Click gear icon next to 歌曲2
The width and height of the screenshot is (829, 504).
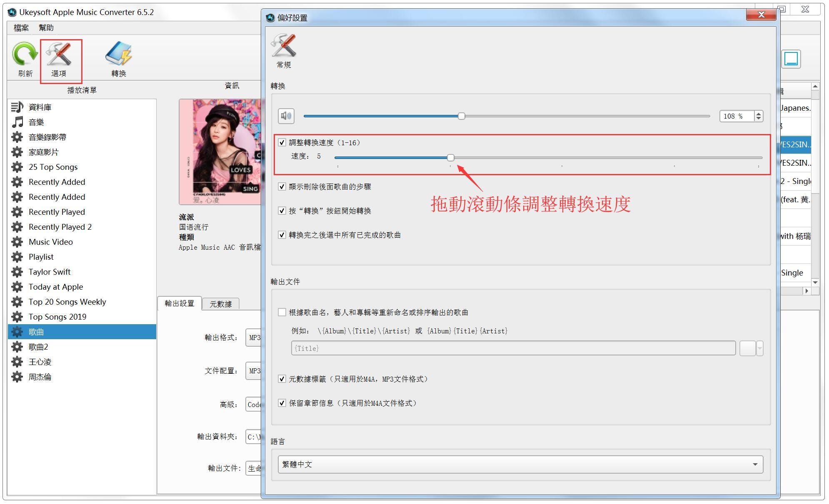(x=17, y=347)
